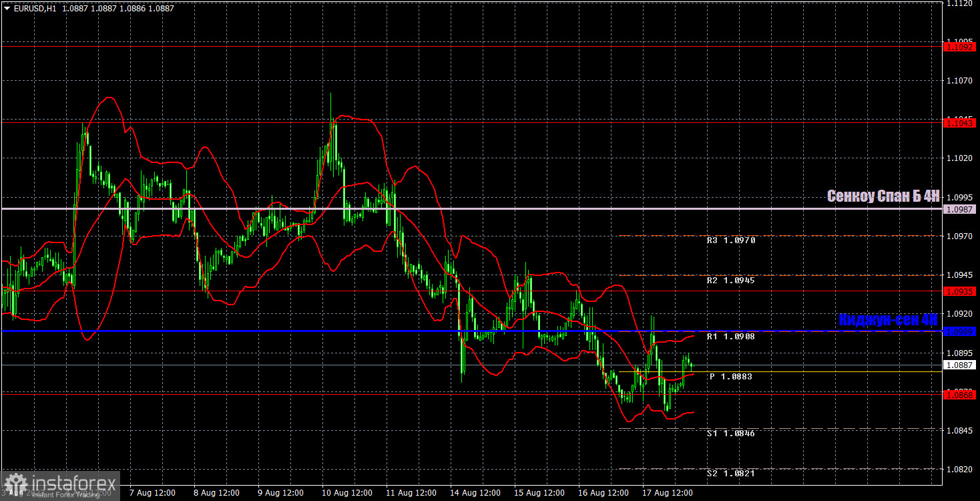
Task: Select the blue 1.0909 Kijun-sen price tag
Action: [x=960, y=331]
